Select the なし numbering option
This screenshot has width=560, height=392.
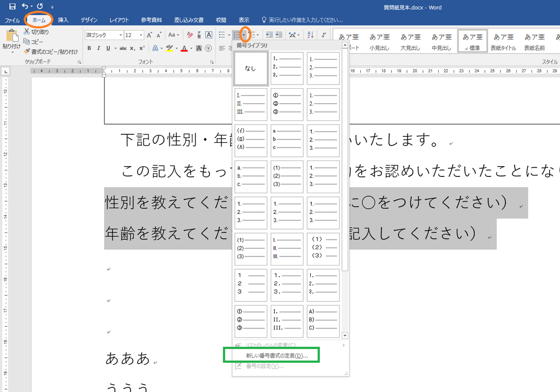pyautogui.click(x=251, y=68)
